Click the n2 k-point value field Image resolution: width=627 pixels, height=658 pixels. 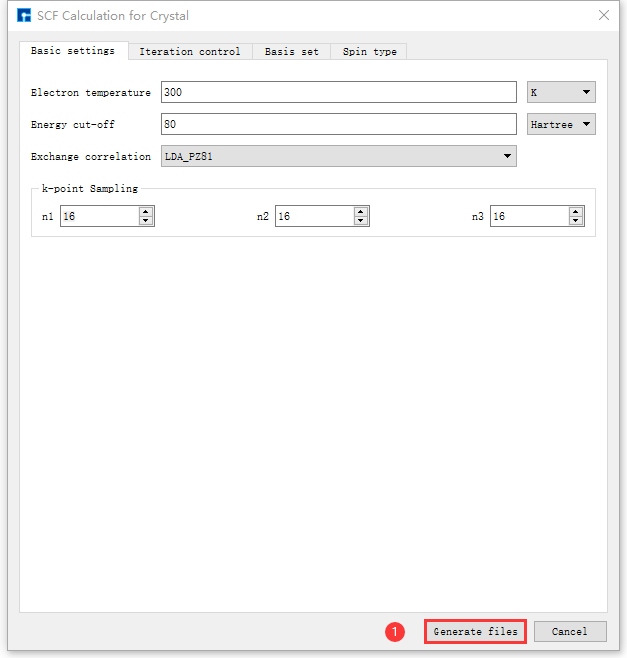(x=313, y=216)
